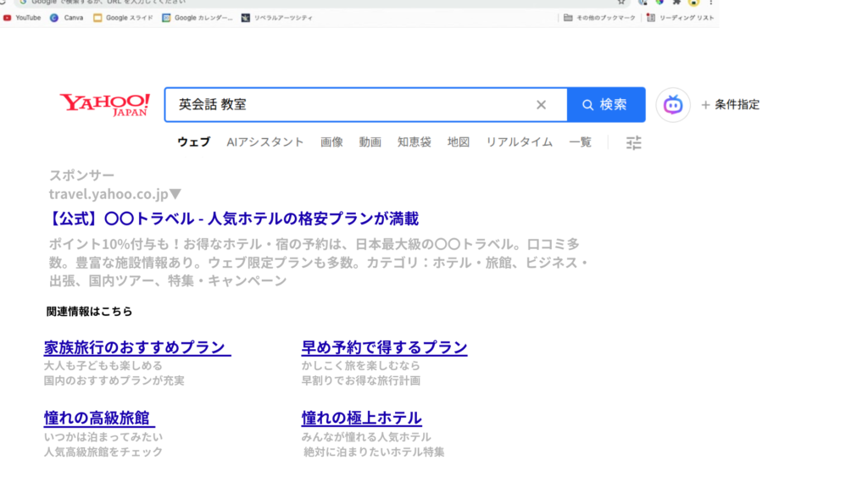Open the search filter sliders icon

tap(633, 142)
